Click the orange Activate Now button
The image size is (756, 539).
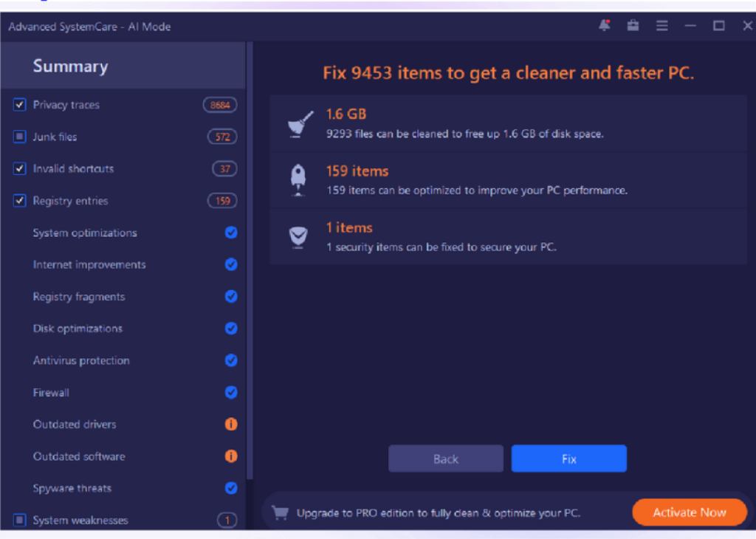click(x=690, y=512)
